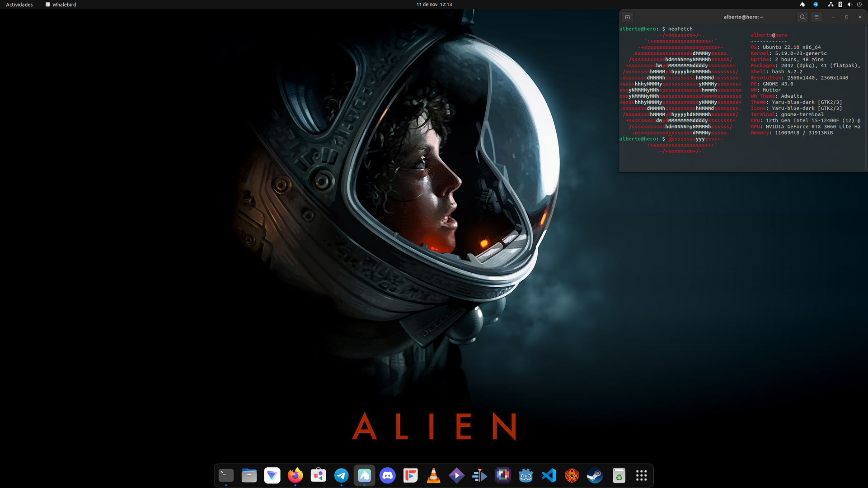Click the 'neofetch' command text
Viewport: 868px width, 488px height.
680,29
